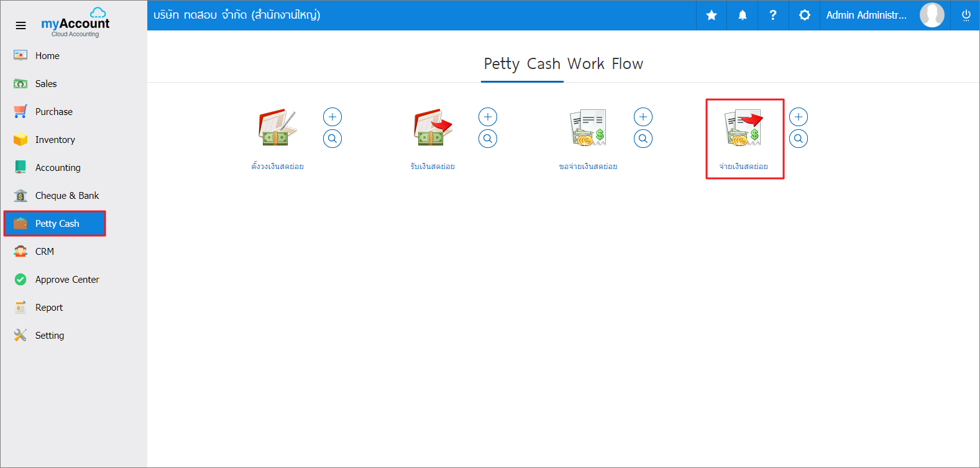Screen dimensions: 980x468
Task: Search ขอจ่ายเงินสดย่อย with magnifier icon
Action: [643, 139]
